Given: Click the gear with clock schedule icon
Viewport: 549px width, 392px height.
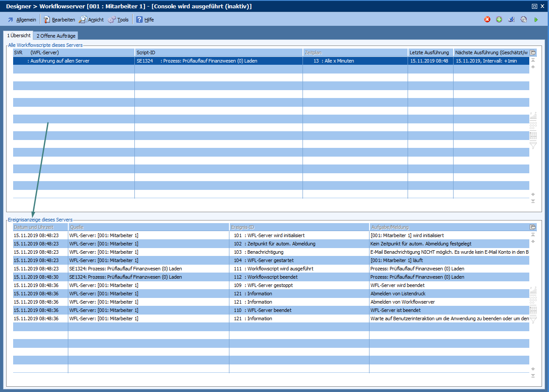Looking at the screenshot, I should pos(524,20).
